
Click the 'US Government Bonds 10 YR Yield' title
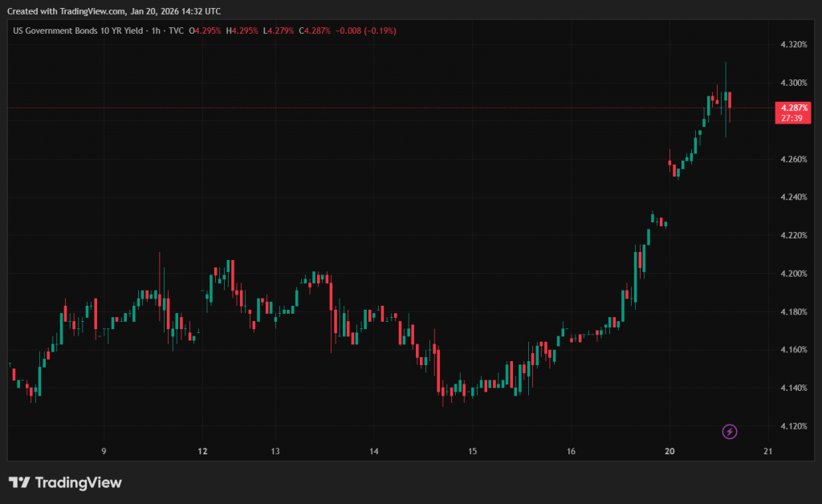coord(76,30)
